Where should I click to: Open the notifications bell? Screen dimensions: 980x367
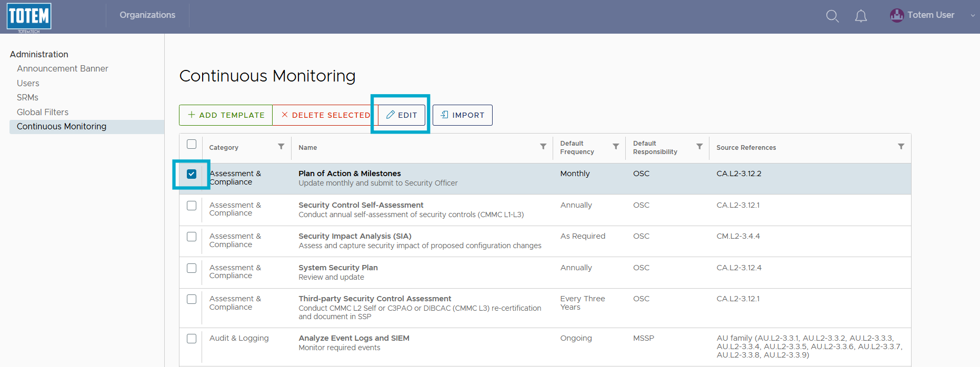[x=861, y=16]
